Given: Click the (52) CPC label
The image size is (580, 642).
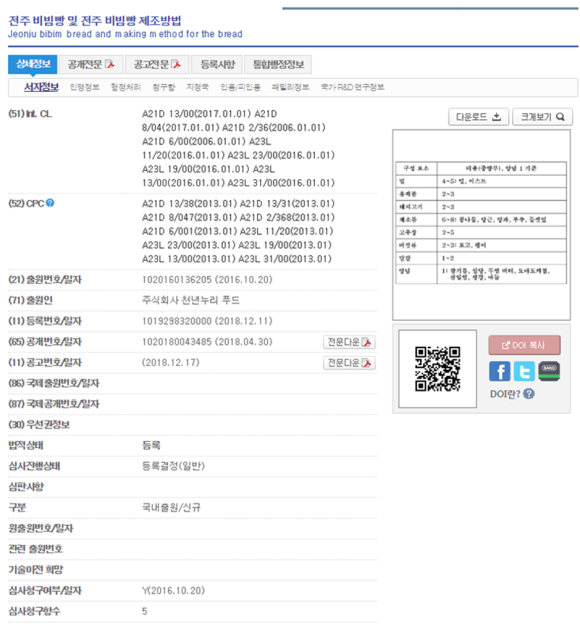Looking at the screenshot, I should (26, 203).
